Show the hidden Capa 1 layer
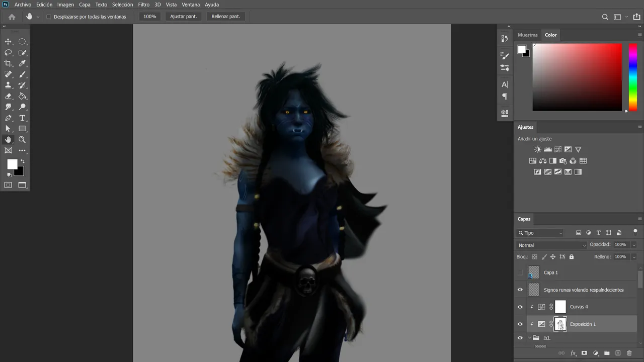Screen dimensions: 644x362 520,273
